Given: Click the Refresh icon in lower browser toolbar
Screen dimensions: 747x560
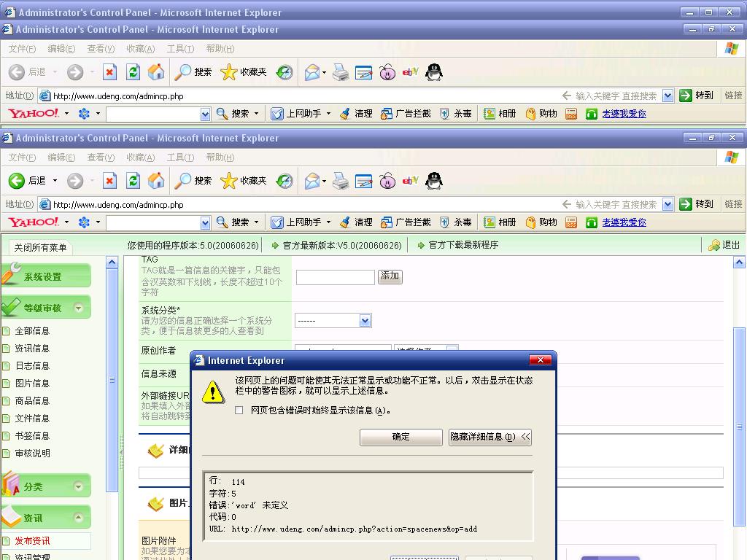Looking at the screenshot, I should point(133,181).
